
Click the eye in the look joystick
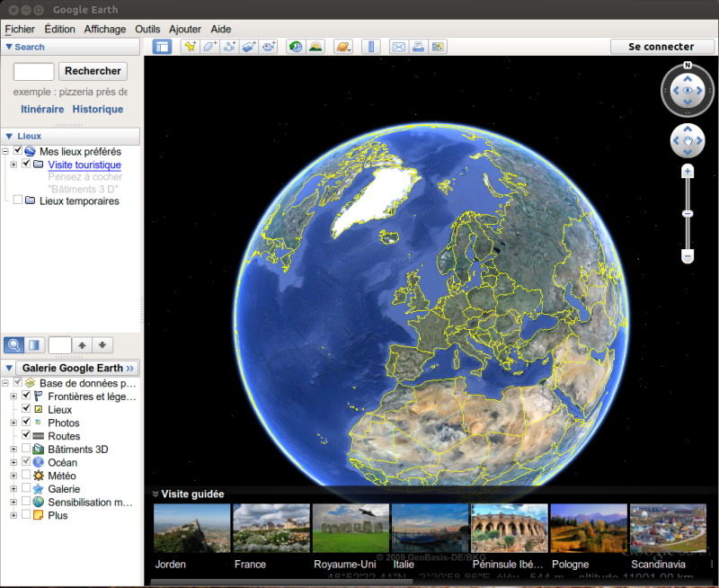pyautogui.click(x=688, y=90)
